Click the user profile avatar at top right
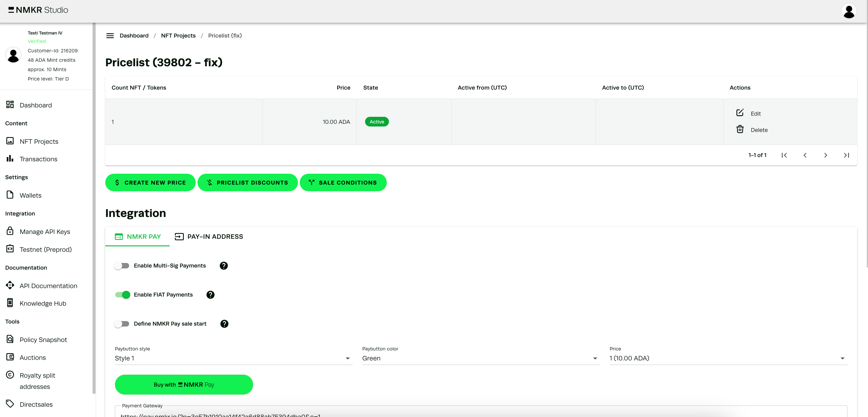This screenshot has height=417, width=868. pyautogui.click(x=848, y=11)
